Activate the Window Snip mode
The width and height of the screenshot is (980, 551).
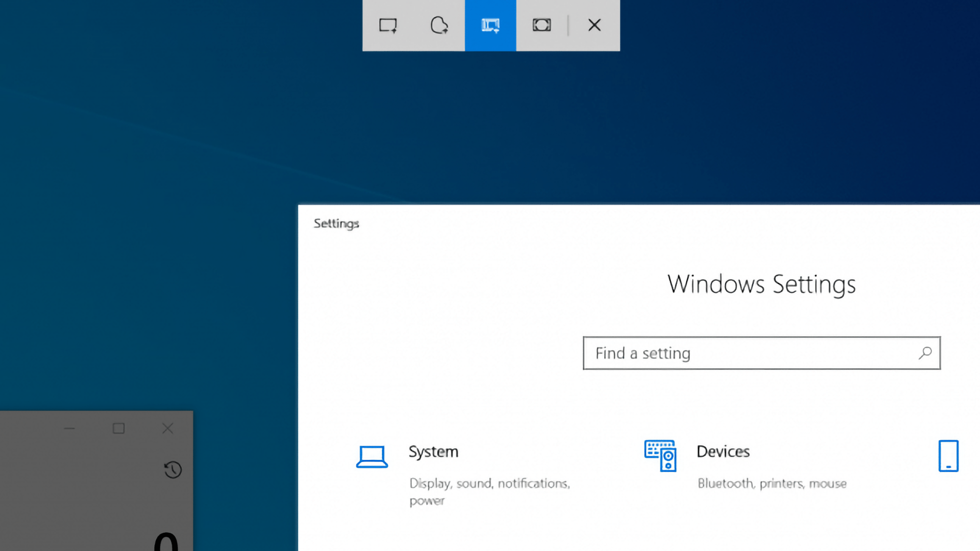pyautogui.click(x=490, y=26)
